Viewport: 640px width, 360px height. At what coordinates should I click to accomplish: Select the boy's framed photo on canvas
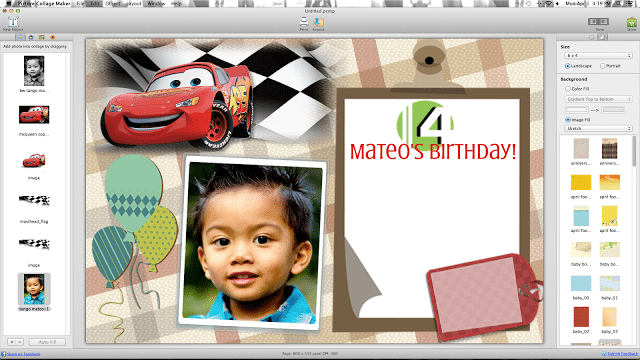click(252, 242)
